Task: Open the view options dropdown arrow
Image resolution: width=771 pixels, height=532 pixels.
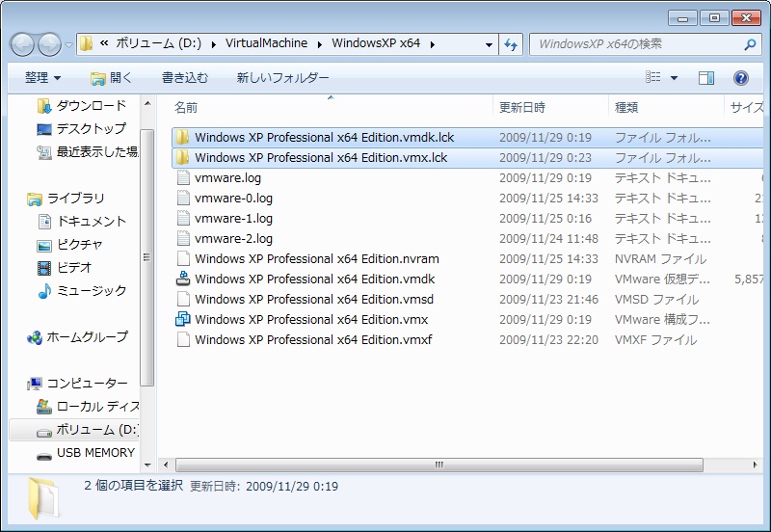Action: [674, 78]
